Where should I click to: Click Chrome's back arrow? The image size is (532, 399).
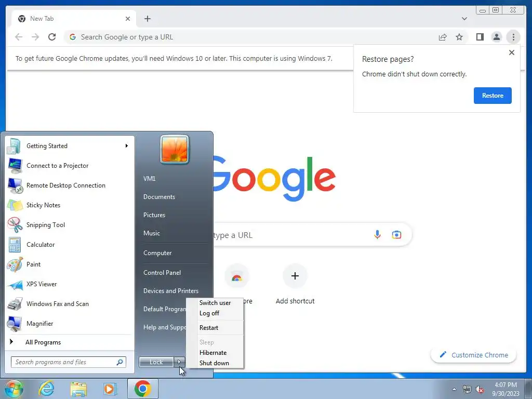[x=19, y=37]
